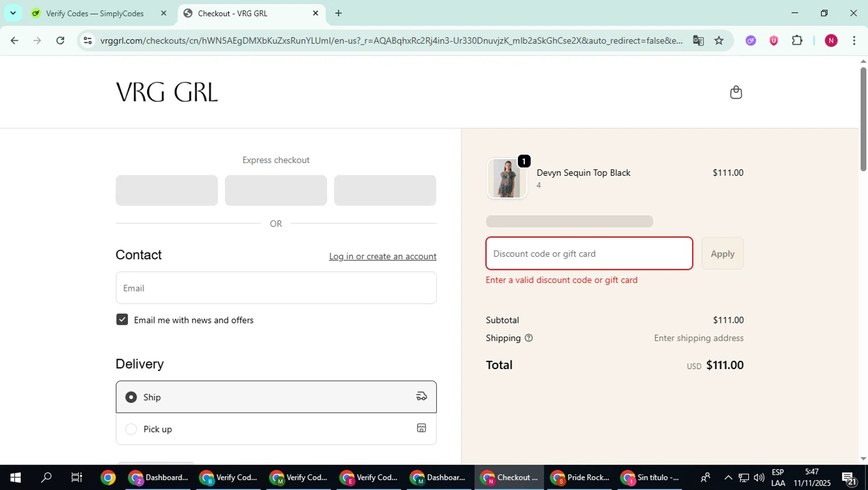Focus the Discount code or gift card field
The width and height of the screenshot is (868, 490).
[x=589, y=253]
